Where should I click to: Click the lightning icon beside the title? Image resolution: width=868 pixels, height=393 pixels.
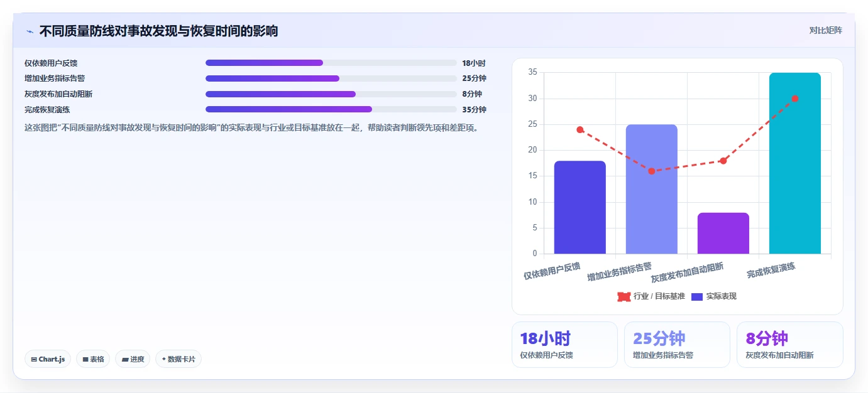[30, 31]
